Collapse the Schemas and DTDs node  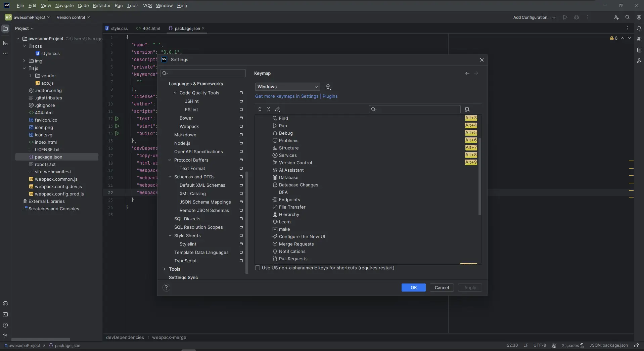pyautogui.click(x=170, y=177)
